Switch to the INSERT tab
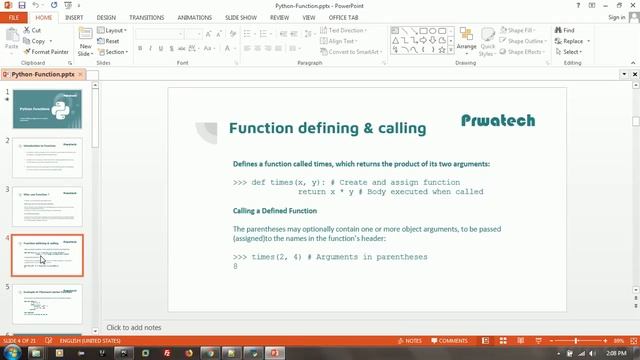Image resolution: width=640 pixels, height=360 pixels. click(74, 18)
